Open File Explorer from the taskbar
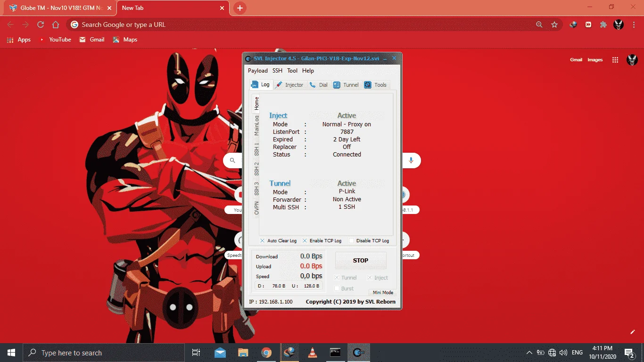Viewport: 644px width, 362px height. (x=243, y=353)
